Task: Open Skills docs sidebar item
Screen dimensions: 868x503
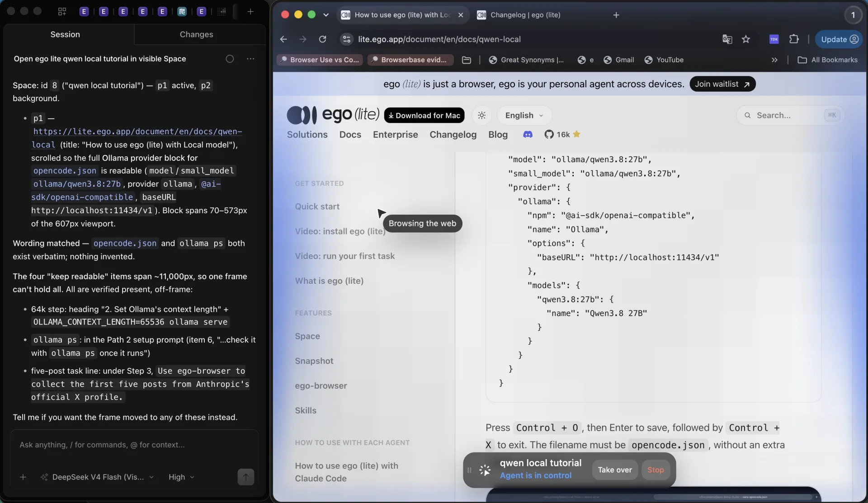Action: 306,411
